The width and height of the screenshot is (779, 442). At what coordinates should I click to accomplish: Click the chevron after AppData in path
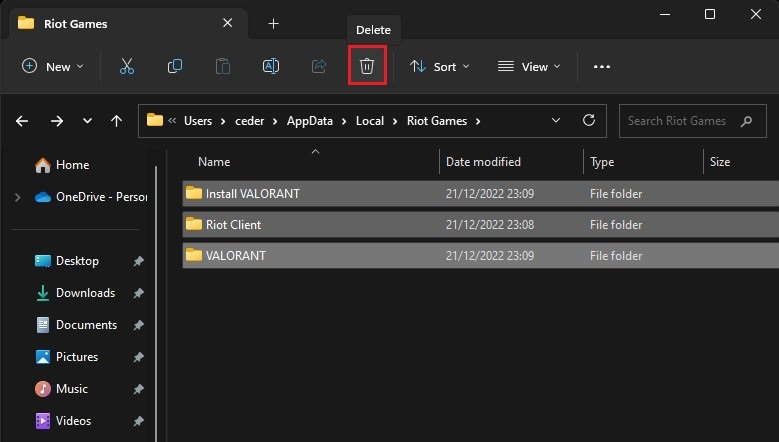[344, 121]
